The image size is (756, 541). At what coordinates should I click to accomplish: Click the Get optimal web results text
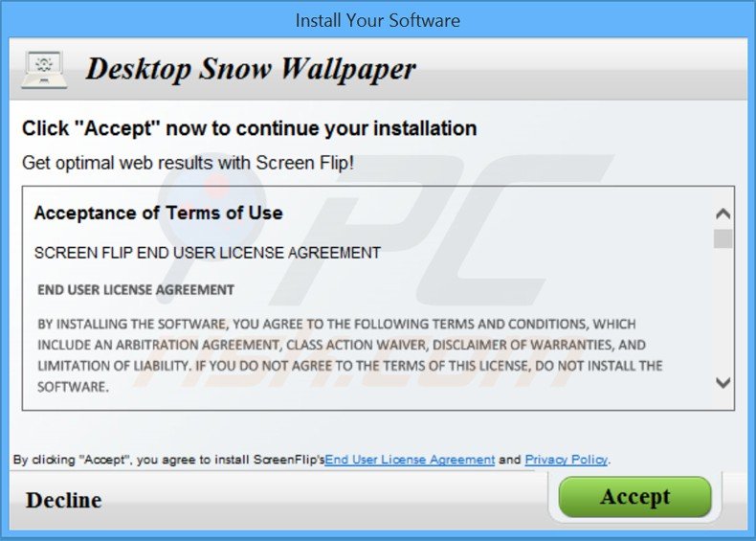(188, 163)
